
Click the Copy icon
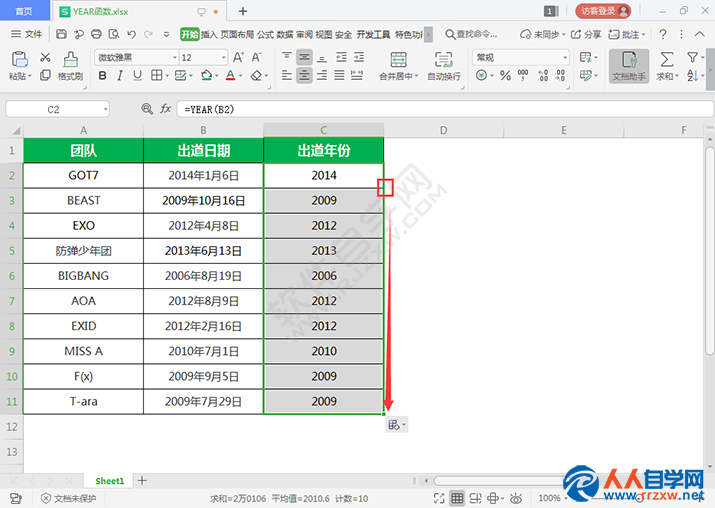(45, 75)
